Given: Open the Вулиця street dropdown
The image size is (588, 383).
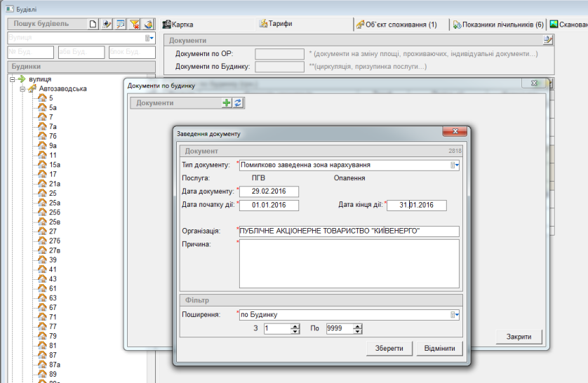Looking at the screenshot, I should pyautogui.click(x=149, y=38).
